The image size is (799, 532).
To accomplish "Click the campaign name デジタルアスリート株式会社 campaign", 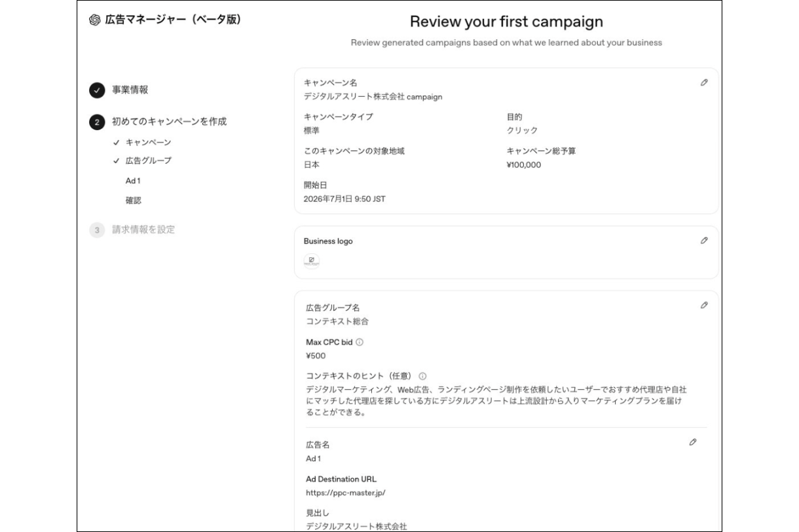I will (373, 97).
